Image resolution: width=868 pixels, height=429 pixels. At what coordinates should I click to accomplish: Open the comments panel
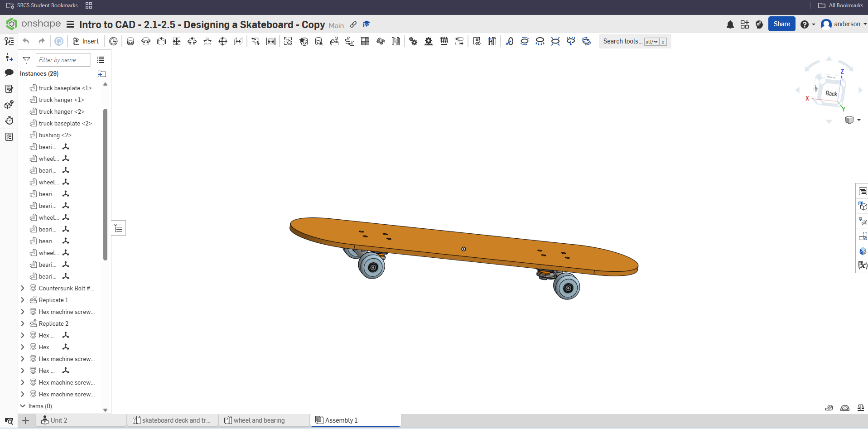[x=9, y=72]
